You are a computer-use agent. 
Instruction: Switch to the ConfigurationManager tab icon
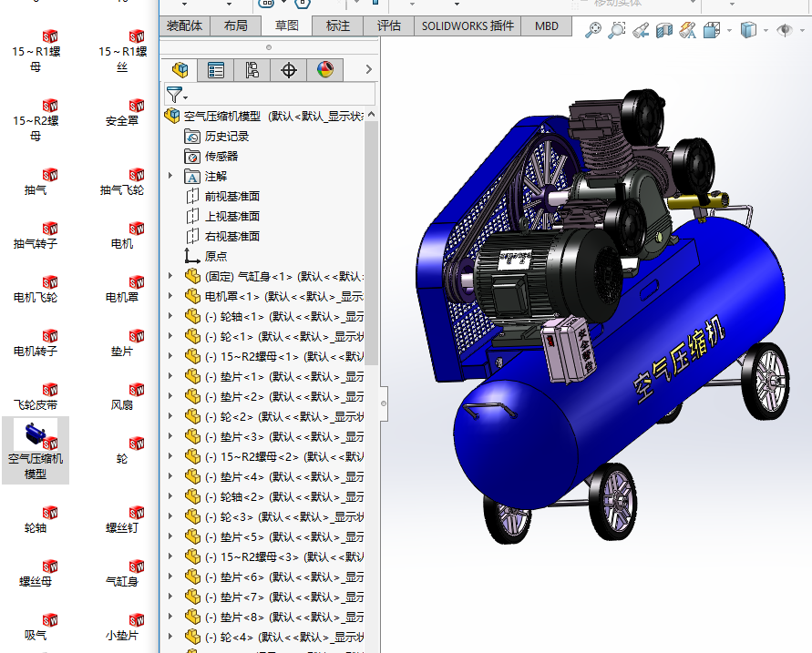coord(252,69)
